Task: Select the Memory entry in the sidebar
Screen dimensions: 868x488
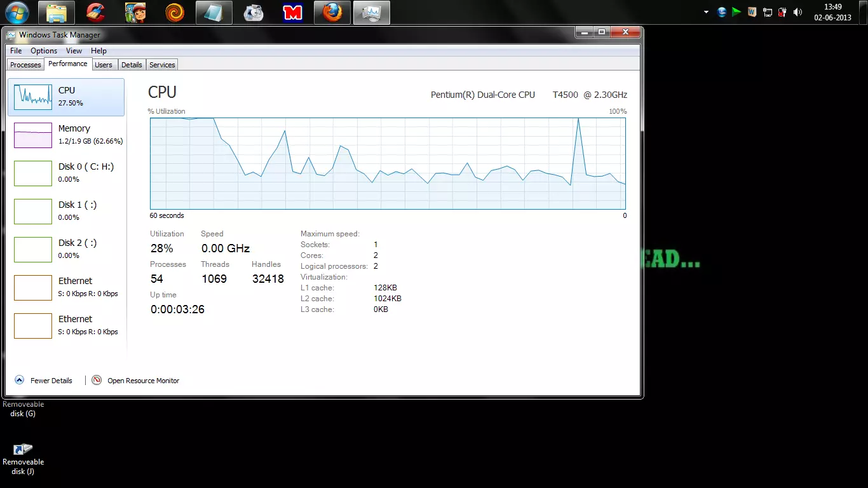Action: coord(66,135)
